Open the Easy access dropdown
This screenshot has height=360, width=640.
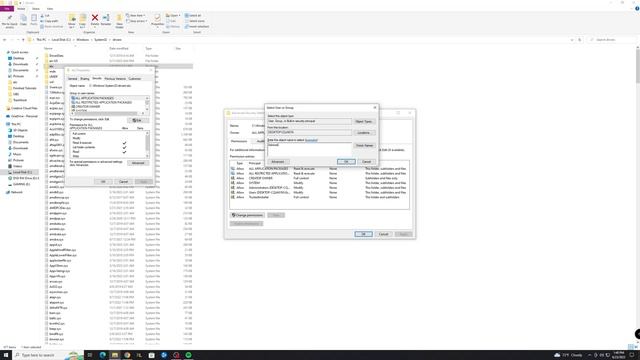pos(136,21)
